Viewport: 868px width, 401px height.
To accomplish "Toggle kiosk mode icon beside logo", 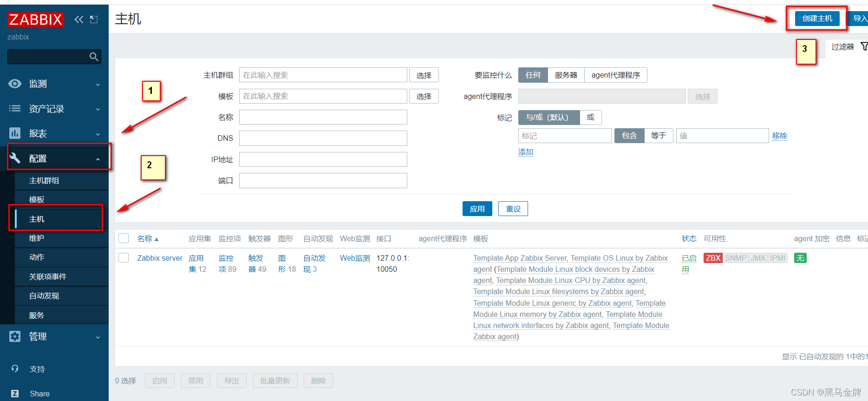I will click(x=94, y=20).
